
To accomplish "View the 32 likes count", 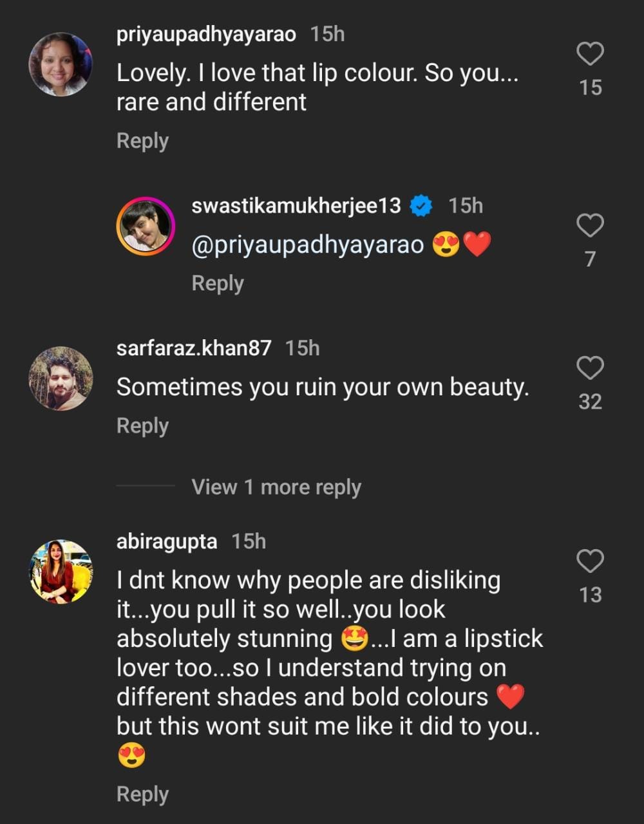I will pyautogui.click(x=589, y=402).
